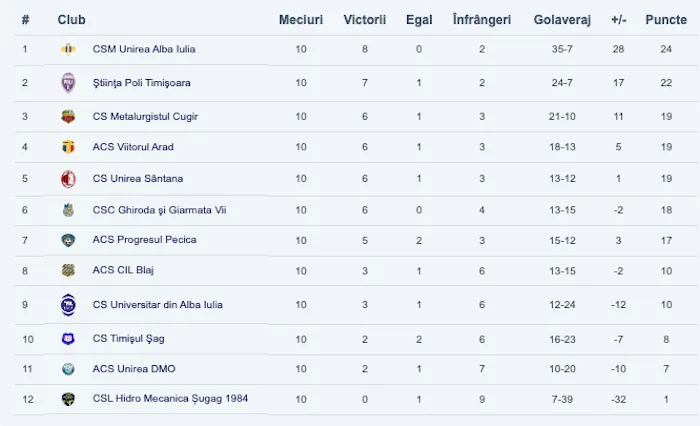Click the CS Unirea Sântana logo
The width and height of the screenshot is (700, 426).
pyautogui.click(x=68, y=179)
